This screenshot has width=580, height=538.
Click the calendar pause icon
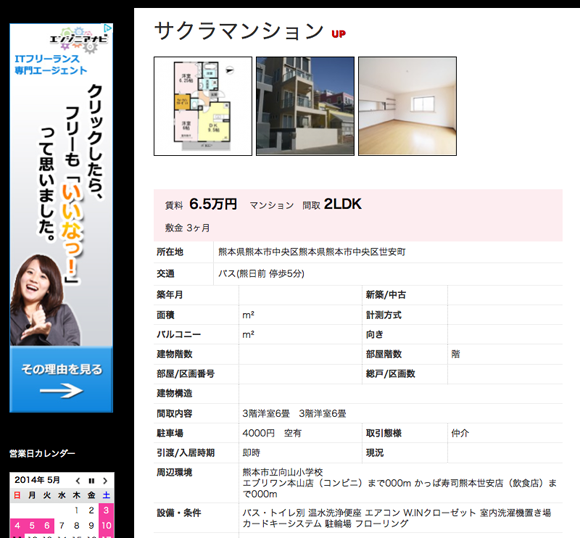(91, 481)
